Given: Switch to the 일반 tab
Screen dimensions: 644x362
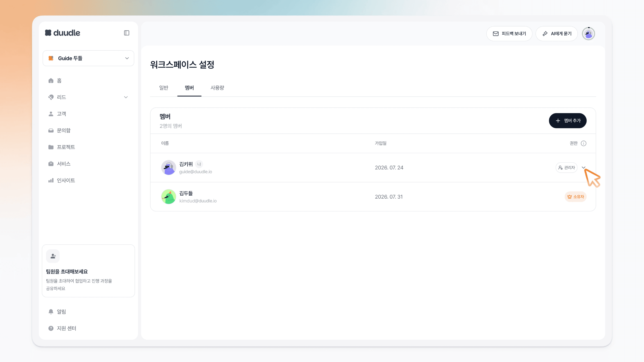Looking at the screenshot, I should point(164,88).
